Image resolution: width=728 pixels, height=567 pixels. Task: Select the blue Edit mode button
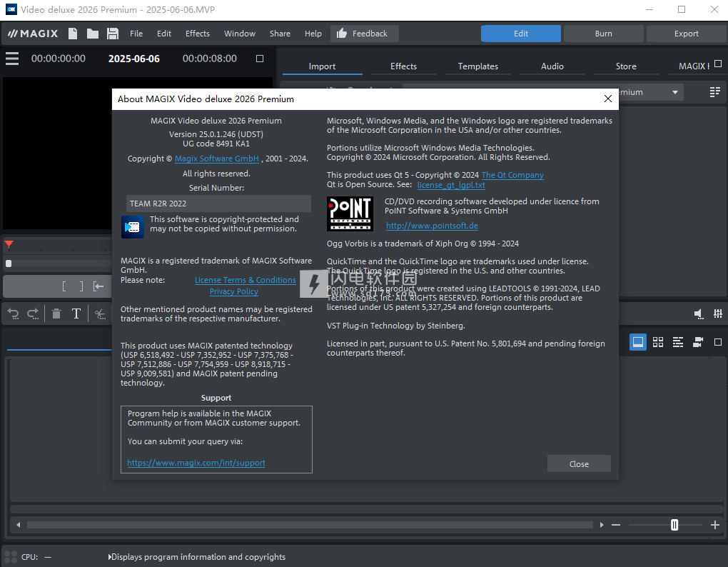click(520, 34)
